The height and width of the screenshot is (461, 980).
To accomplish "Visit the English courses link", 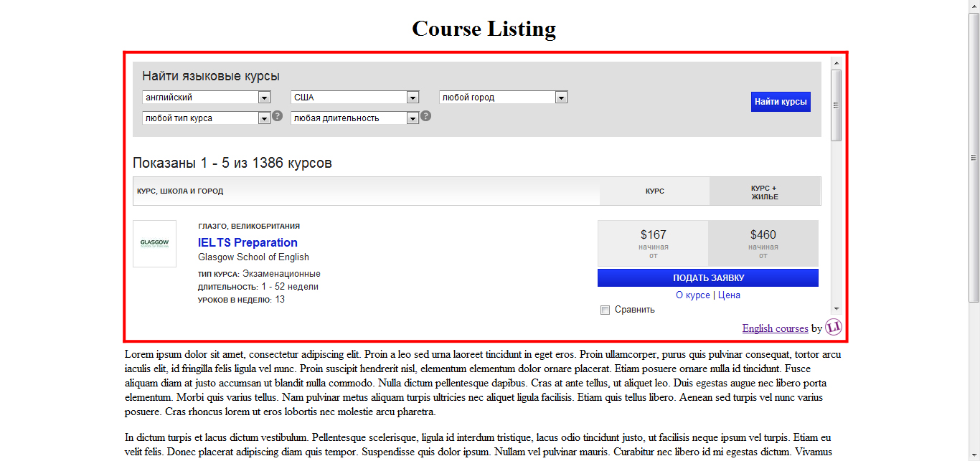I will pyautogui.click(x=775, y=328).
